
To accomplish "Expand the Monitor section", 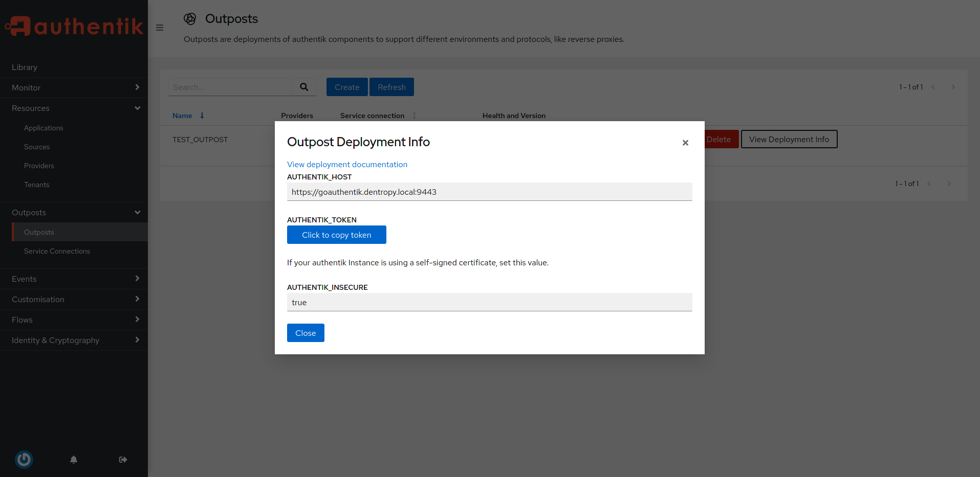I will 137,87.
